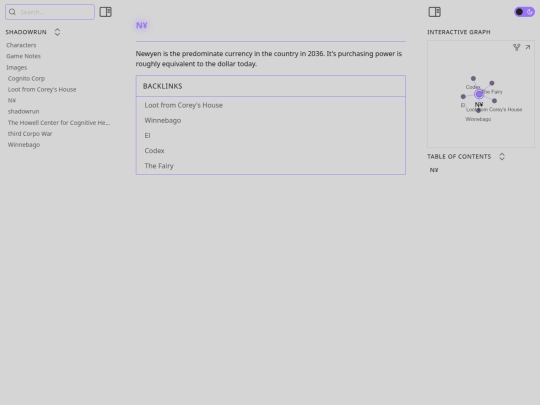The height and width of the screenshot is (405, 540).
Task: Follow the Winnebago backlink
Action: (163, 121)
